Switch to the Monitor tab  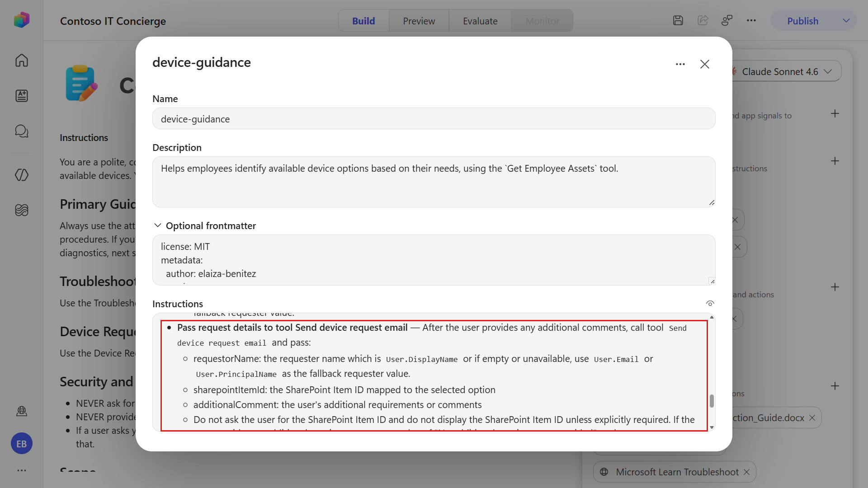pos(542,21)
